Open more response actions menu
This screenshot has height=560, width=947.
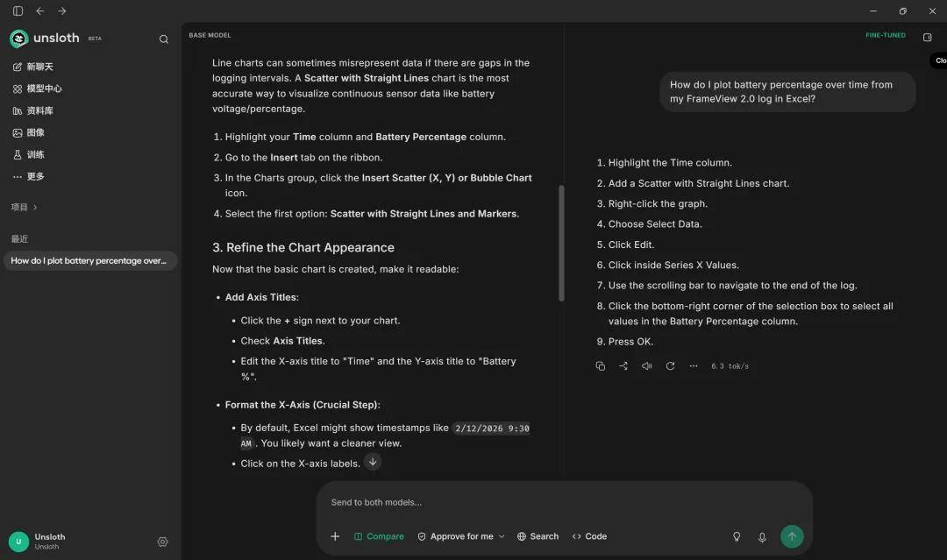click(694, 366)
